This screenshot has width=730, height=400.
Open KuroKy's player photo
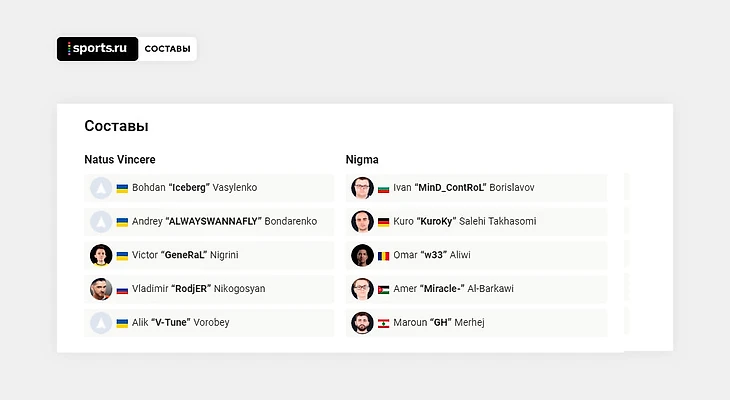coord(362,222)
